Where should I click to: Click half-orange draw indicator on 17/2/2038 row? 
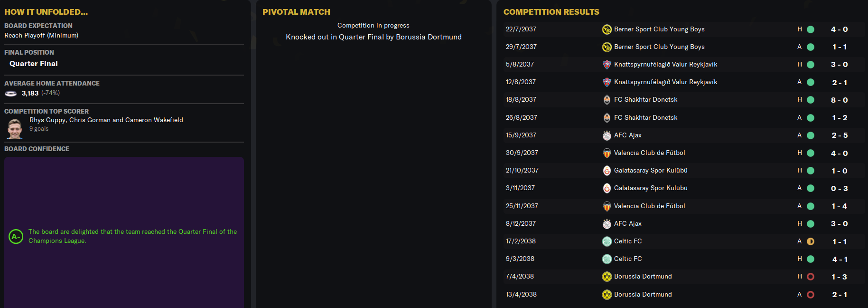pos(811,241)
